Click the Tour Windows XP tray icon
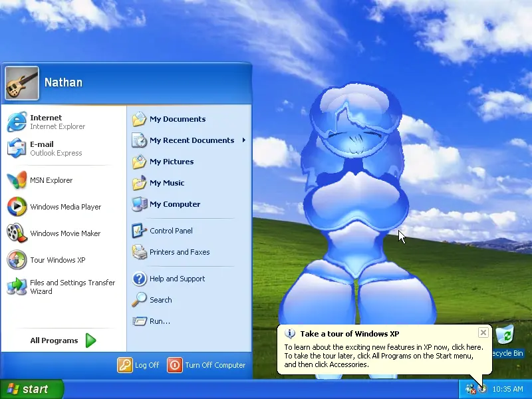This screenshot has height=399, width=532. tap(482, 389)
